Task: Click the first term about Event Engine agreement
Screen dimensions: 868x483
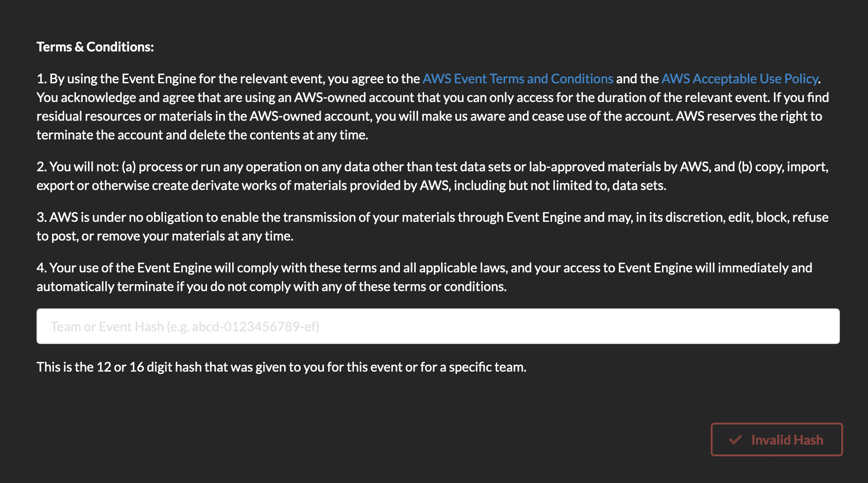Action: pos(433,107)
